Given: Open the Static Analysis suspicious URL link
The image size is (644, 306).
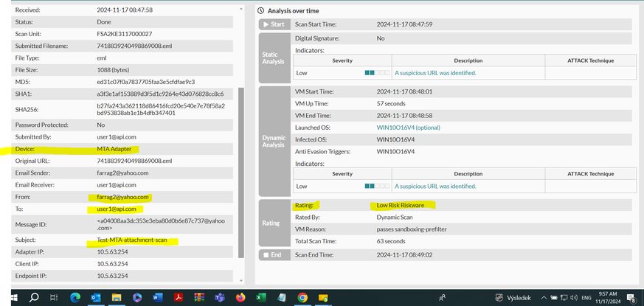Looking at the screenshot, I should coord(435,73).
